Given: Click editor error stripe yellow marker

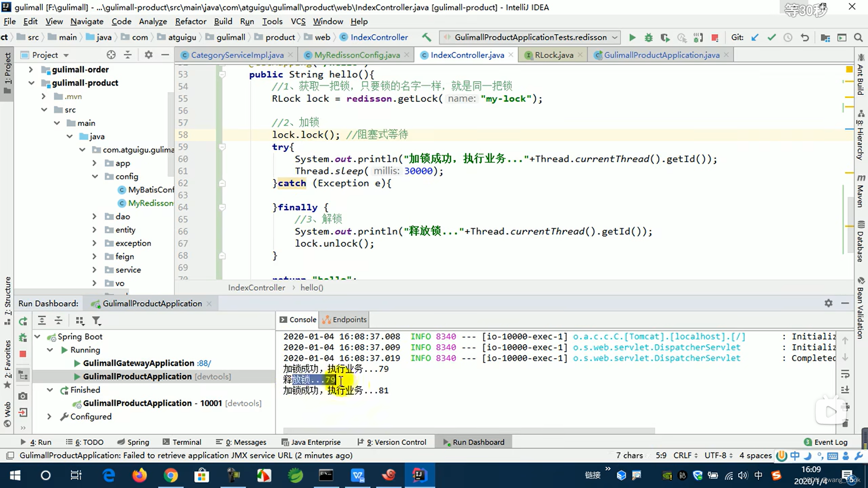Looking at the screenshot, I should tap(849, 69).
